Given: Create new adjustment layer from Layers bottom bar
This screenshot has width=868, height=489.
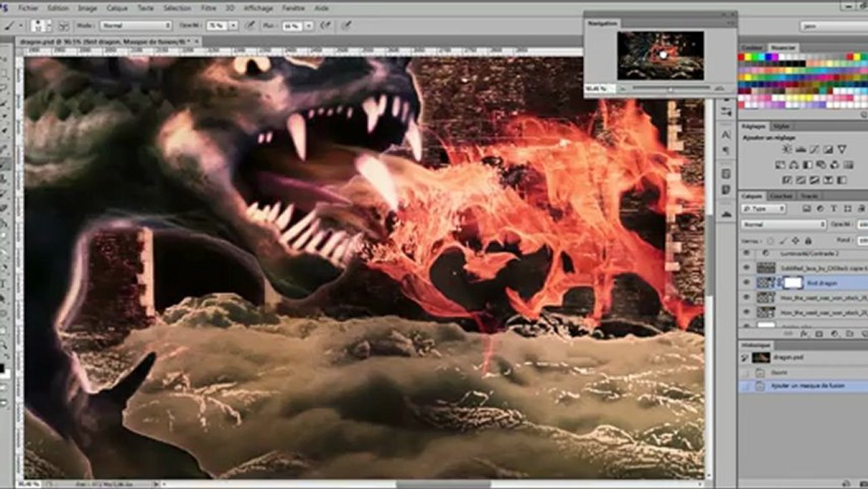Looking at the screenshot, I should click(833, 333).
